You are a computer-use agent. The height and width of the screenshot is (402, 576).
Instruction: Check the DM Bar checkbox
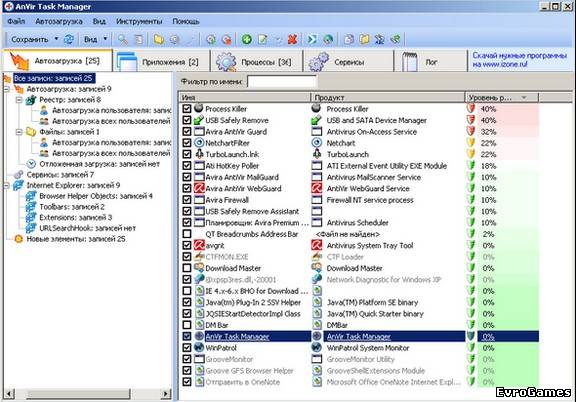187,325
